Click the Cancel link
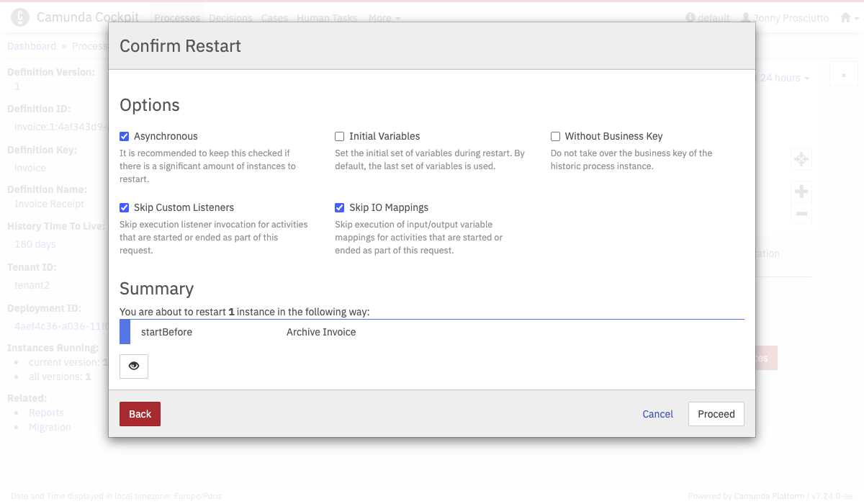Screen dimensions: 864x504 [x=657, y=414]
